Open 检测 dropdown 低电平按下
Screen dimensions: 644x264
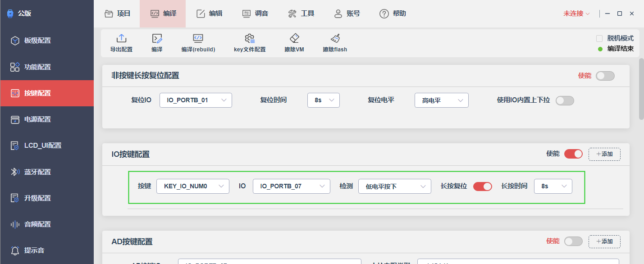pyautogui.click(x=395, y=186)
